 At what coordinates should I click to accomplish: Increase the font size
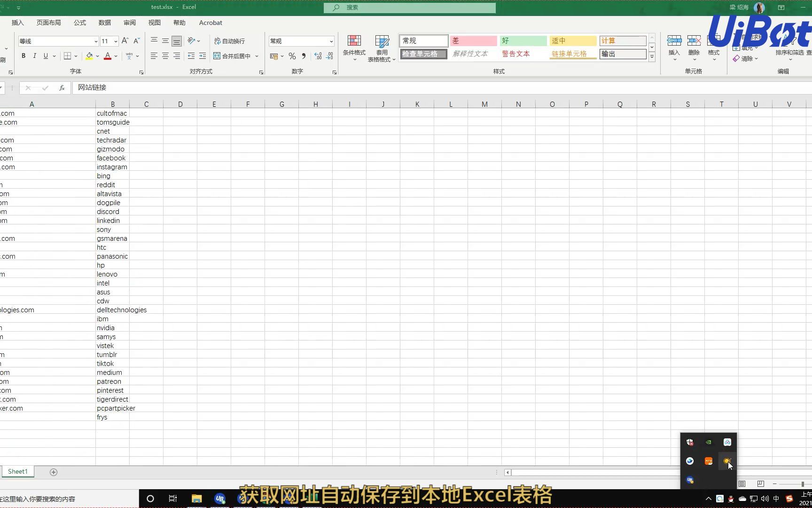coord(125,41)
